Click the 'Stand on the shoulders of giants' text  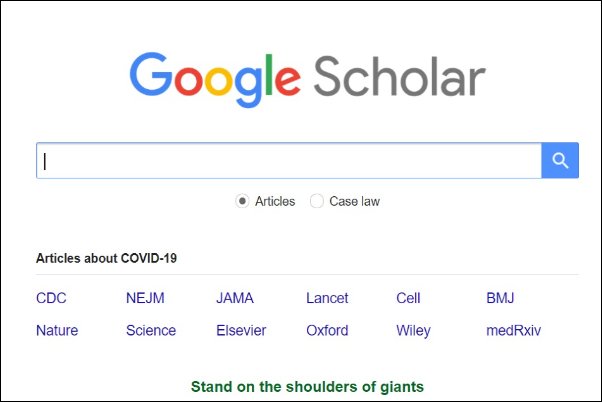(x=307, y=386)
